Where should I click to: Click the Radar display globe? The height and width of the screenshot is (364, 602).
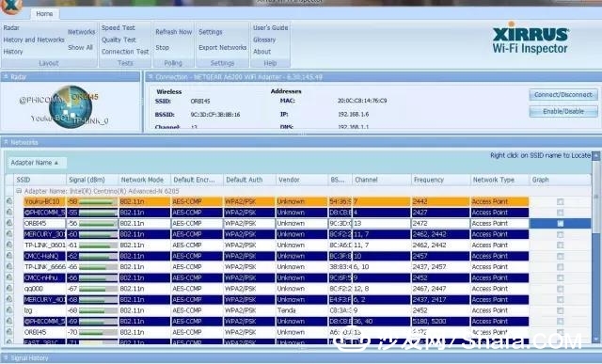(71, 106)
